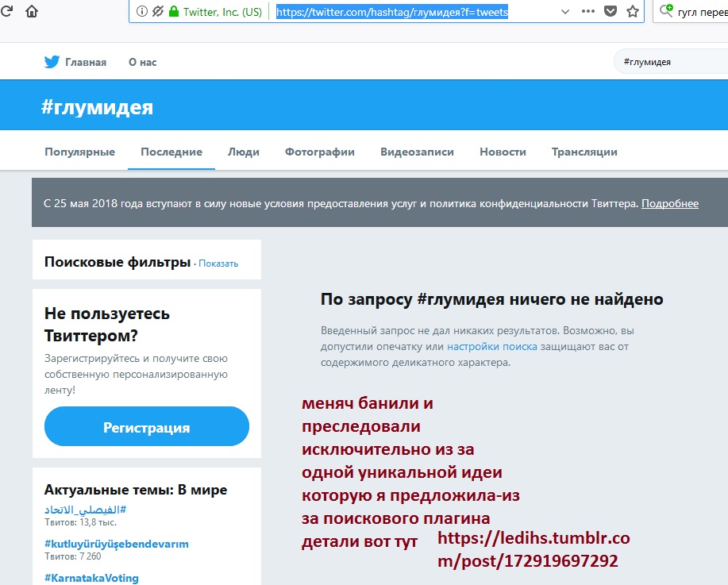Show search filters via Показать link
The width and height of the screenshot is (728, 585).
[218, 264]
